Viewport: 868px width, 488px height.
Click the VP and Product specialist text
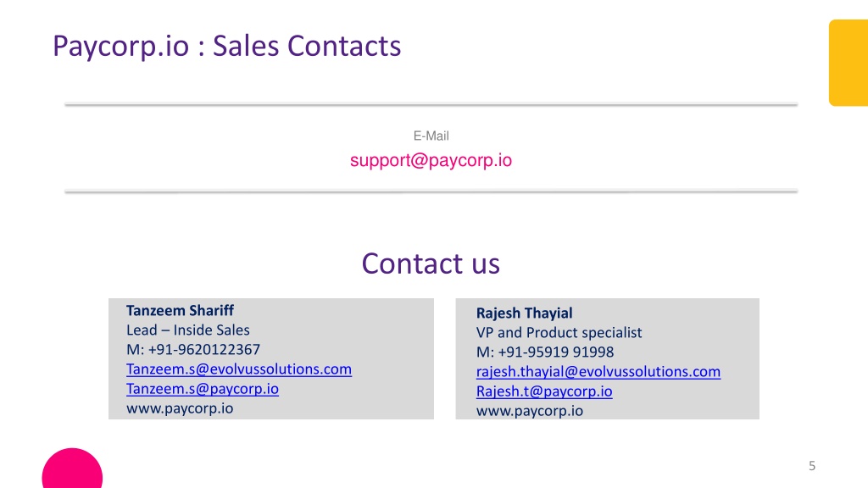(x=559, y=333)
